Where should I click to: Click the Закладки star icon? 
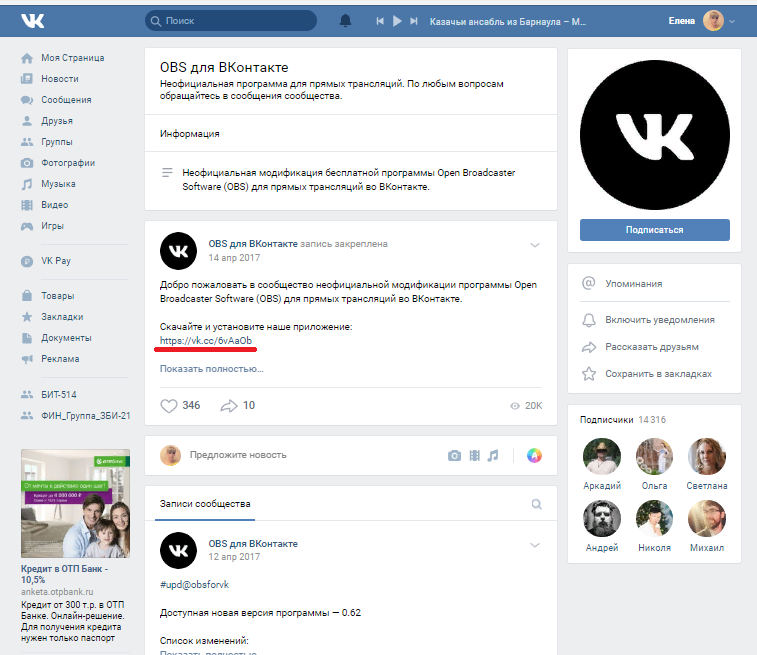[x=27, y=317]
